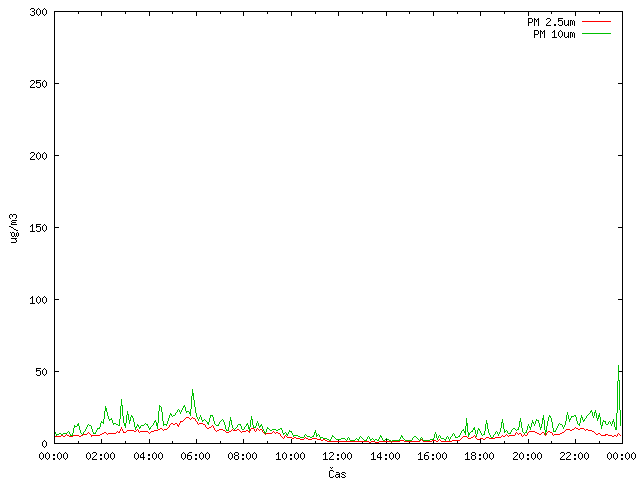Click the 22:00 time label
The image size is (640, 480).
[x=574, y=456]
